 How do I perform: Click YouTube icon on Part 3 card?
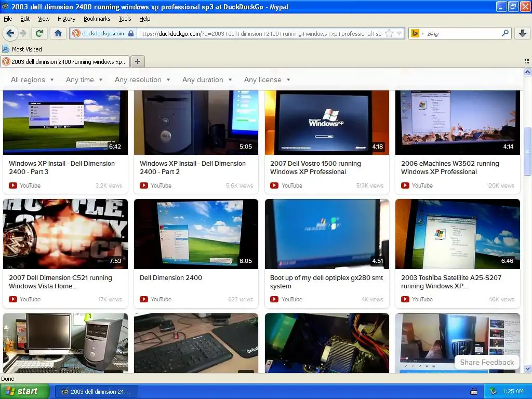point(13,185)
